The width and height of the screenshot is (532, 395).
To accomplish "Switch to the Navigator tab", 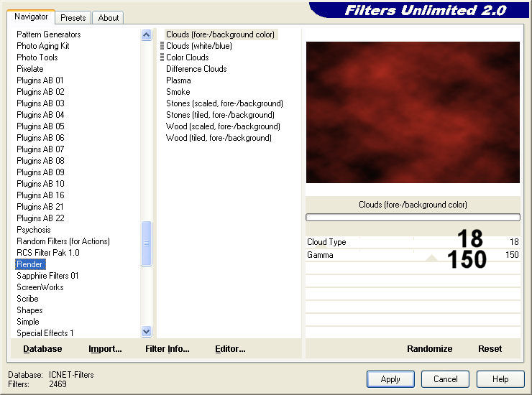I will pos(31,17).
